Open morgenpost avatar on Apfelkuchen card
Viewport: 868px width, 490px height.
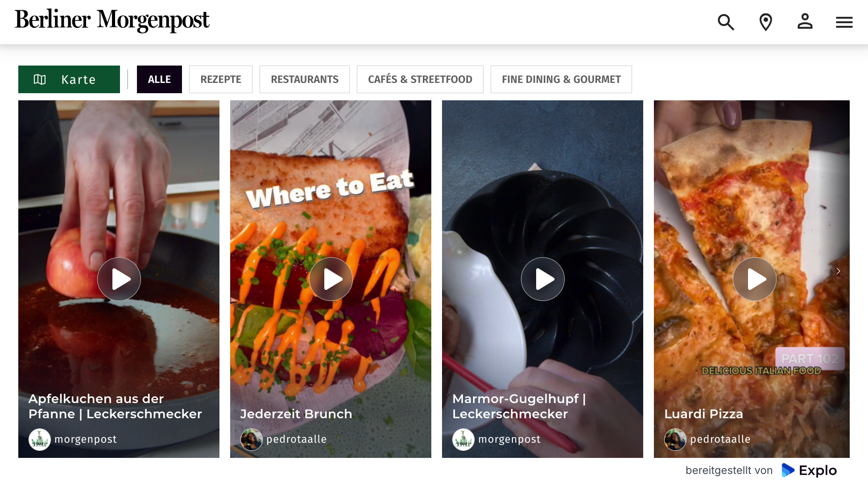click(x=40, y=440)
